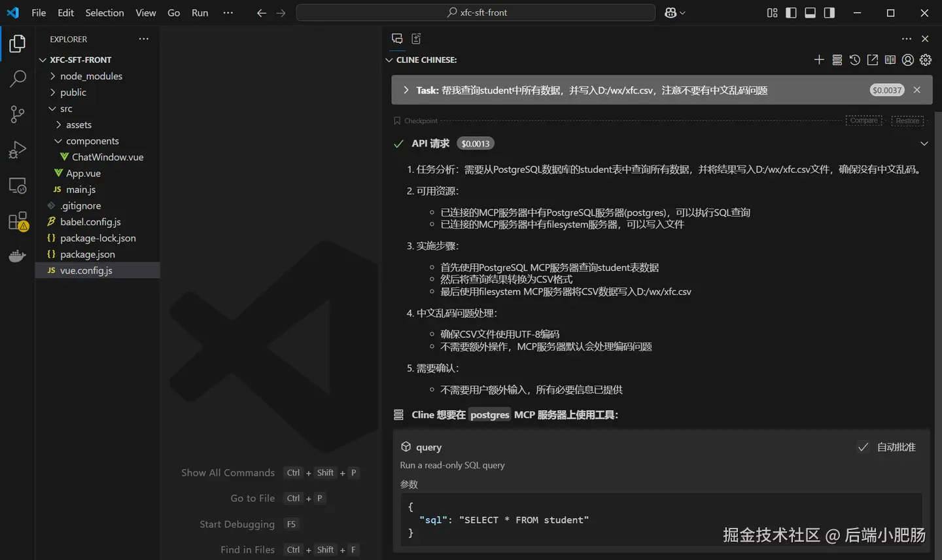Expand the public folder
942x560 pixels.
click(x=97, y=92)
